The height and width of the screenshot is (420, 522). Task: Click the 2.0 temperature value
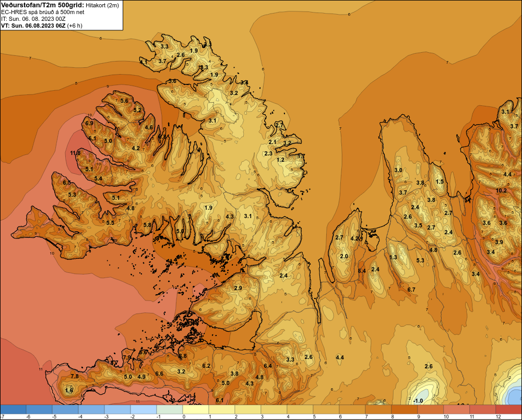tap(344, 256)
